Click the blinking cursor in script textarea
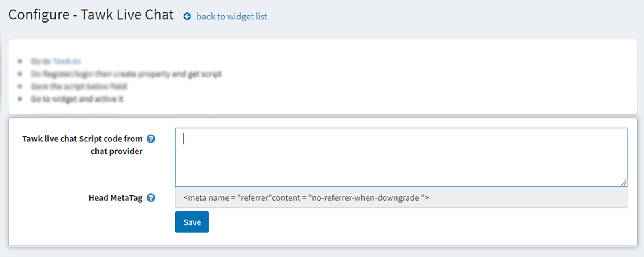 click(184, 139)
